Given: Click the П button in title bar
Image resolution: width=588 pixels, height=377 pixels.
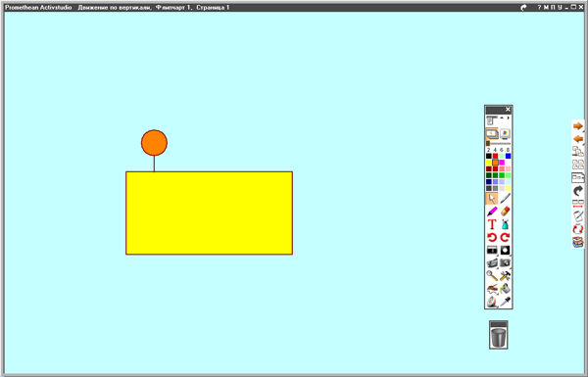Looking at the screenshot, I should pyautogui.click(x=553, y=8).
